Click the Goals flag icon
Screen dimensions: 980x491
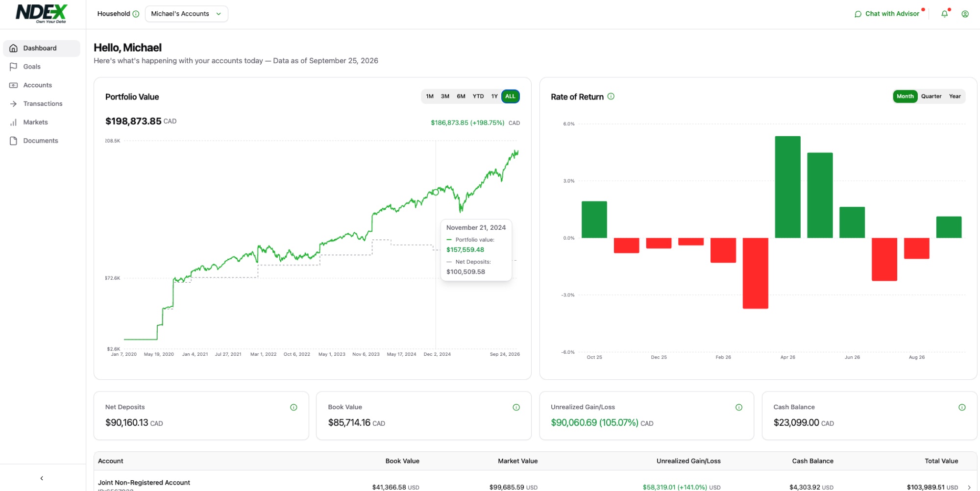pyautogui.click(x=14, y=67)
